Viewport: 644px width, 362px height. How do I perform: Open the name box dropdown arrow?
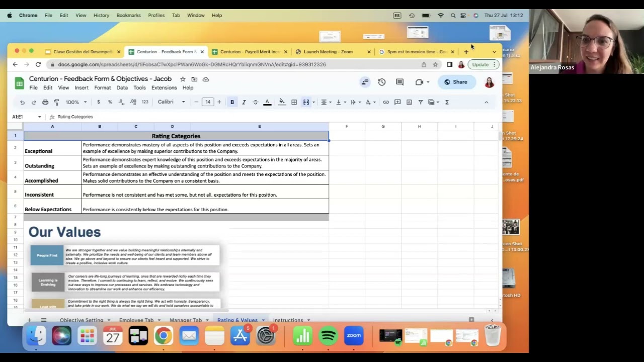(39, 117)
